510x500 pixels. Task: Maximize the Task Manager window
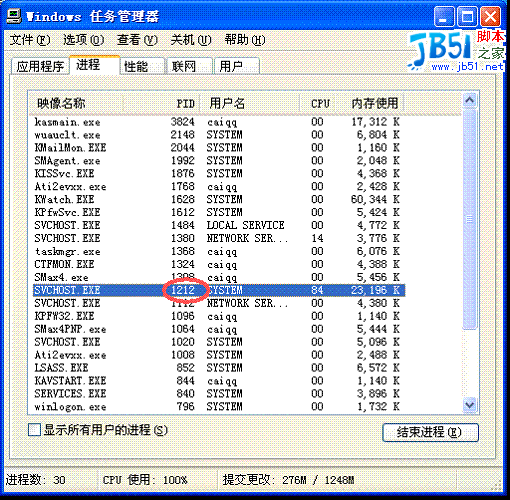467,17
